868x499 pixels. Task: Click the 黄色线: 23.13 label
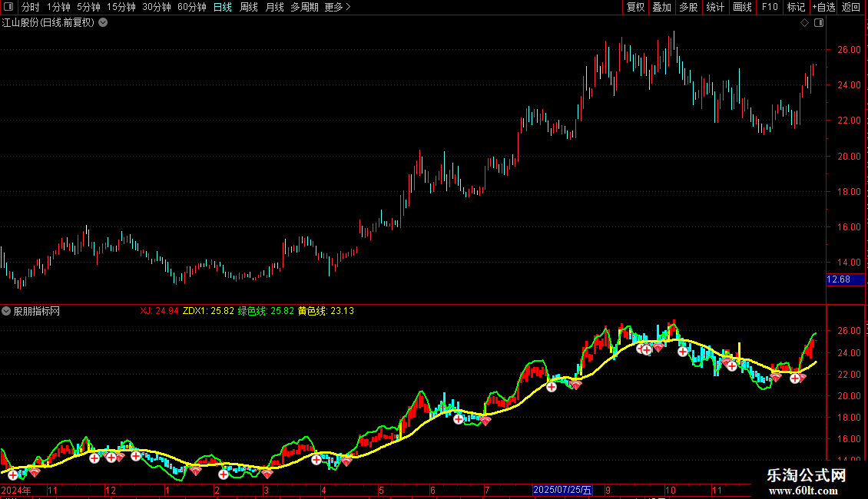[326, 311]
